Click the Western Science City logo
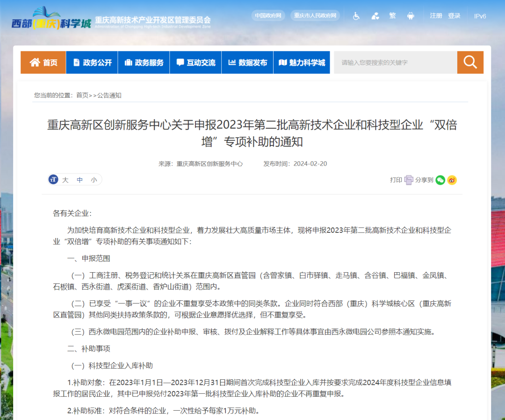505x420 pixels. click(51, 20)
